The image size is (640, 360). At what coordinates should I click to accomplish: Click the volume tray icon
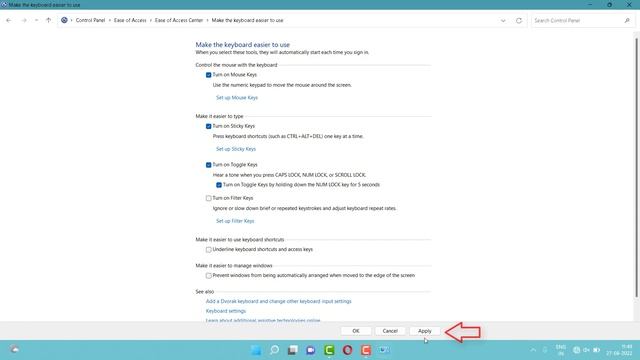[x=587, y=350]
